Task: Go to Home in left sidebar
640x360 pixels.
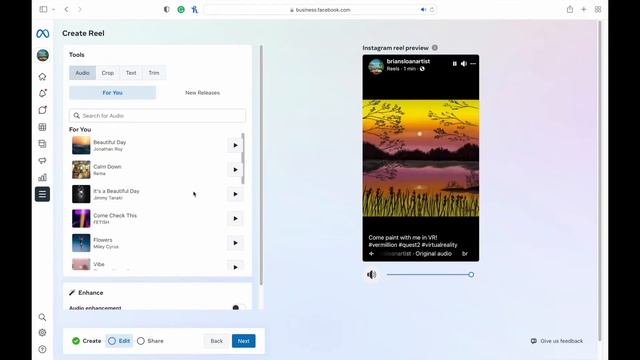Action: coord(42,77)
